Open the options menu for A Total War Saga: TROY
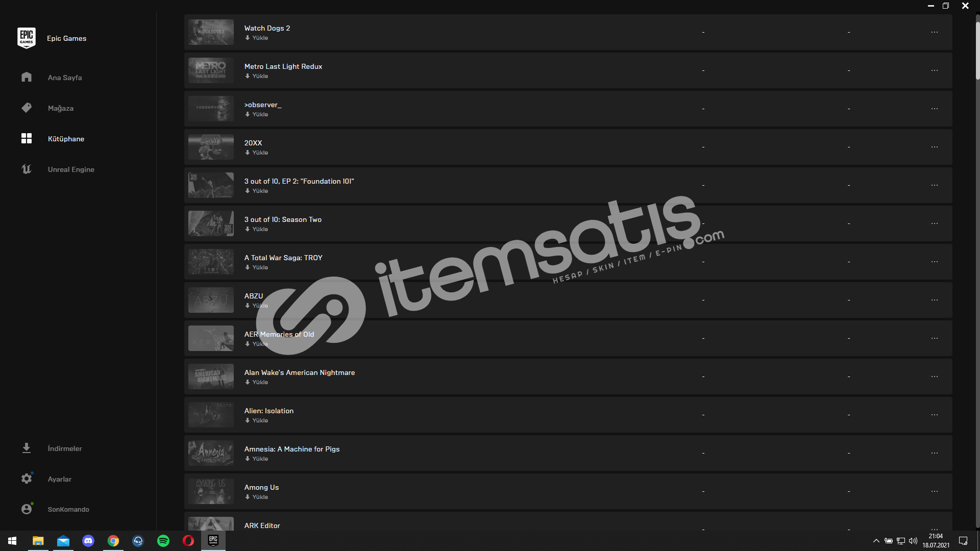 pos(934,262)
